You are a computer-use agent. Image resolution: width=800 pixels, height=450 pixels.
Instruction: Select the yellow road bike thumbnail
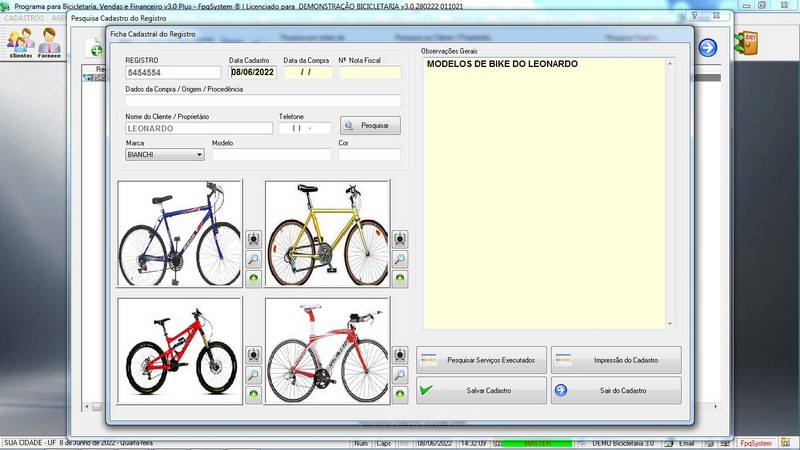click(327, 234)
